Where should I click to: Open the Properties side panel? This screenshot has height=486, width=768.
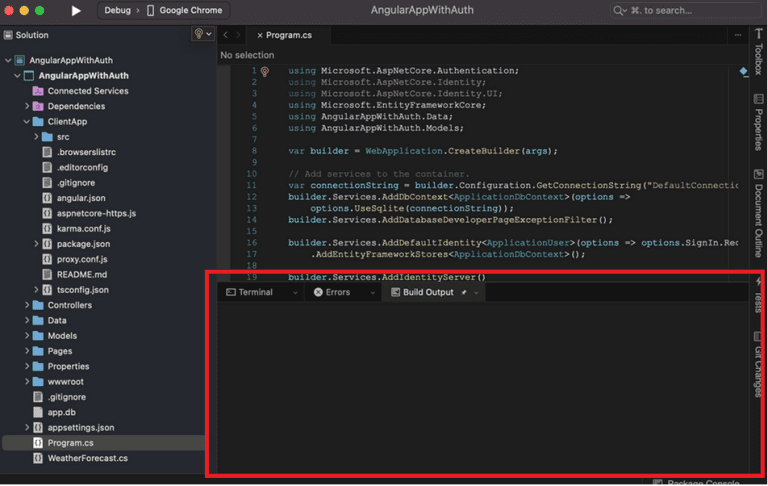pos(758,122)
